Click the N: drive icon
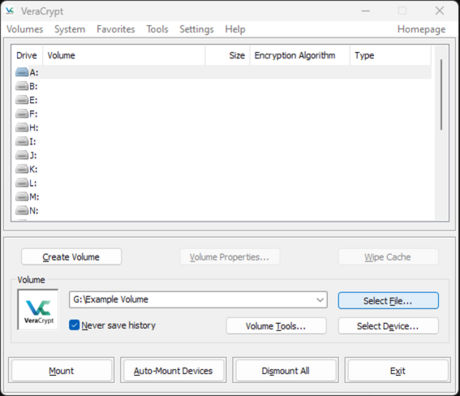This screenshot has height=396, width=460. tap(22, 210)
